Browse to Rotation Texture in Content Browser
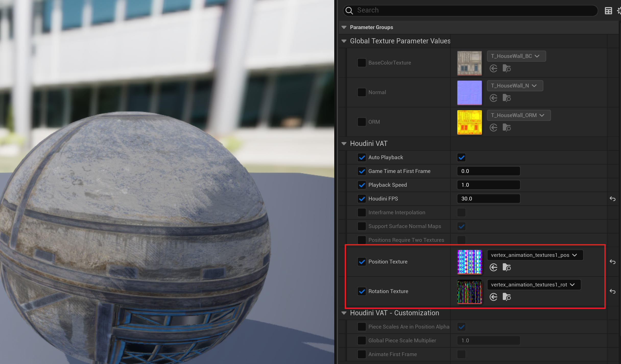Screen dimensions: 621x364 point(507,297)
